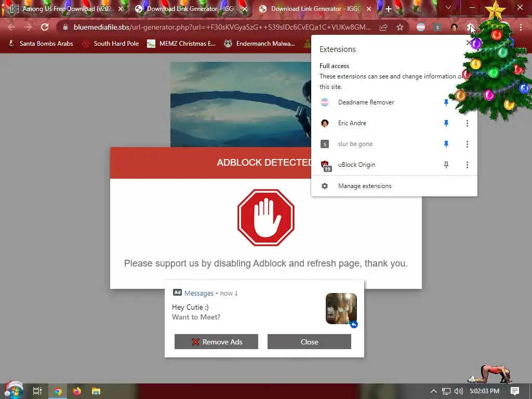Image resolution: width=532 pixels, height=399 pixels.
Task: Open the network status tray icon
Action: (x=446, y=391)
